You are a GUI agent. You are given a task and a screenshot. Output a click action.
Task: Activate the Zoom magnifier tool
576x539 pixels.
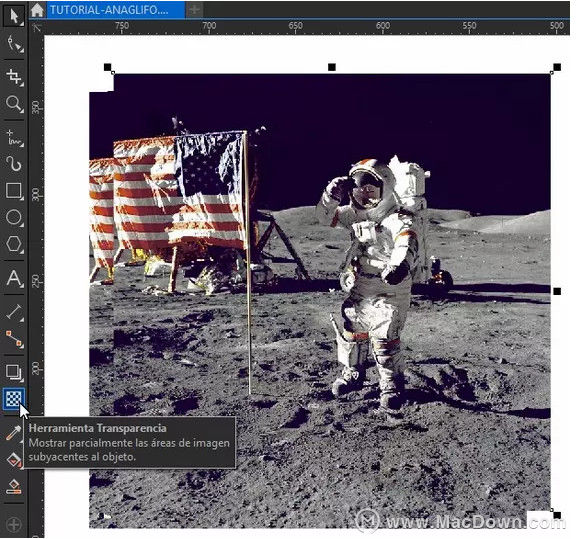click(14, 104)
